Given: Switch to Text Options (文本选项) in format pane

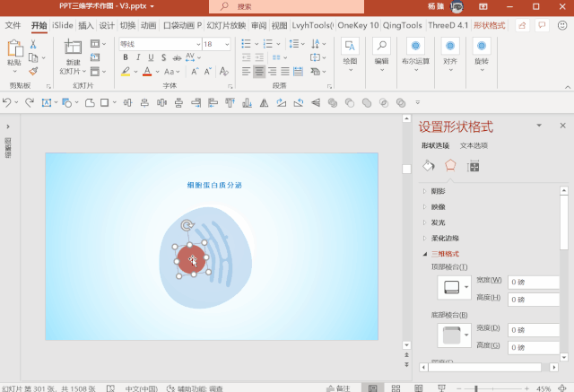Looking at the screenshot, I should (x=474, y=145).
